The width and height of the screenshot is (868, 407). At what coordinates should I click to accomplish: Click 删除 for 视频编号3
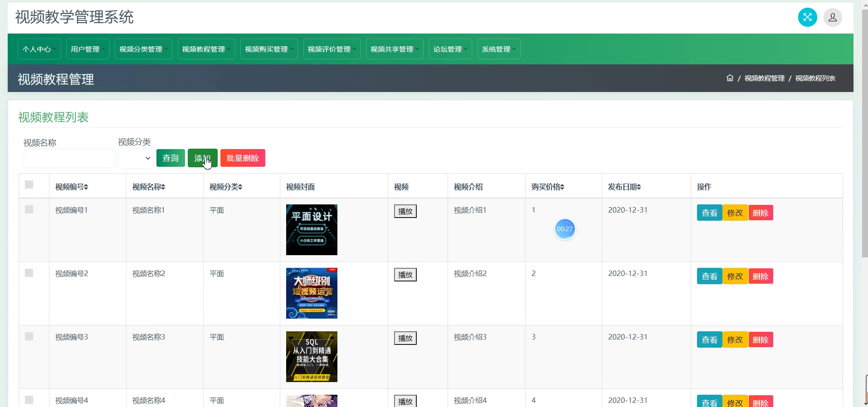coord(761,340)
